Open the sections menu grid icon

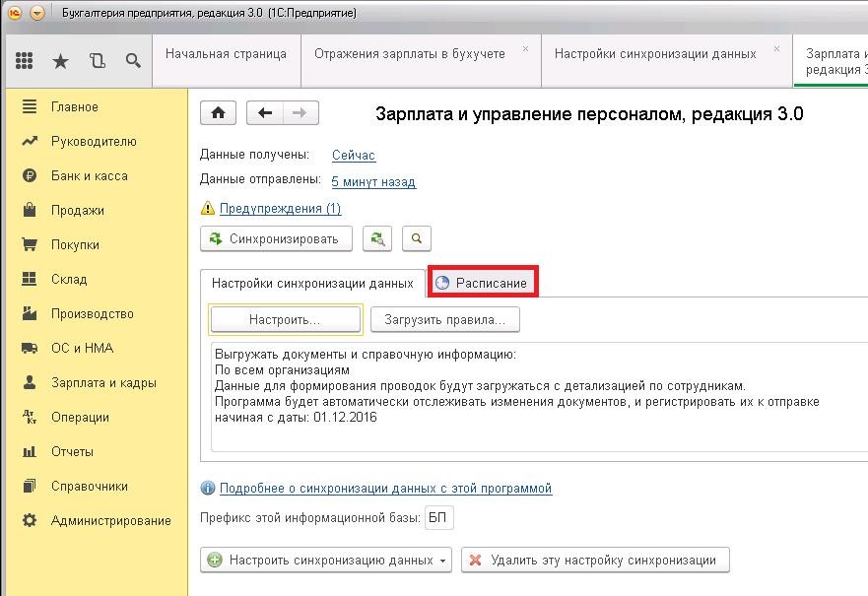pos(25,60)
